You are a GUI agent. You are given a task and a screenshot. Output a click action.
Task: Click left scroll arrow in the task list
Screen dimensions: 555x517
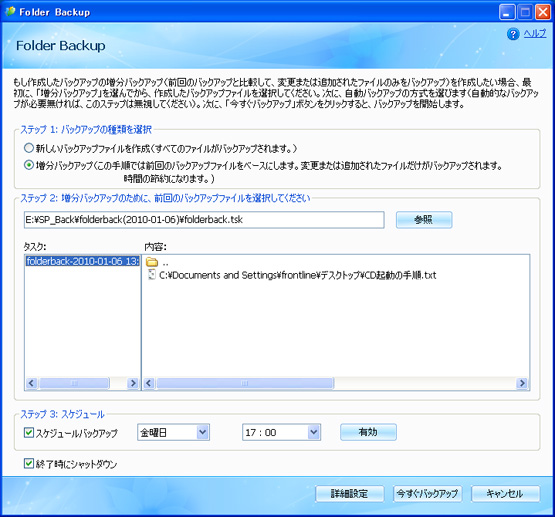32,383
